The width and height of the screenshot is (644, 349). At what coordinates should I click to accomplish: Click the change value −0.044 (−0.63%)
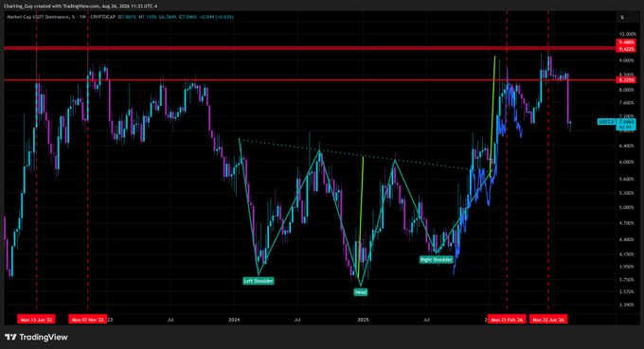(x=216, y=17)
